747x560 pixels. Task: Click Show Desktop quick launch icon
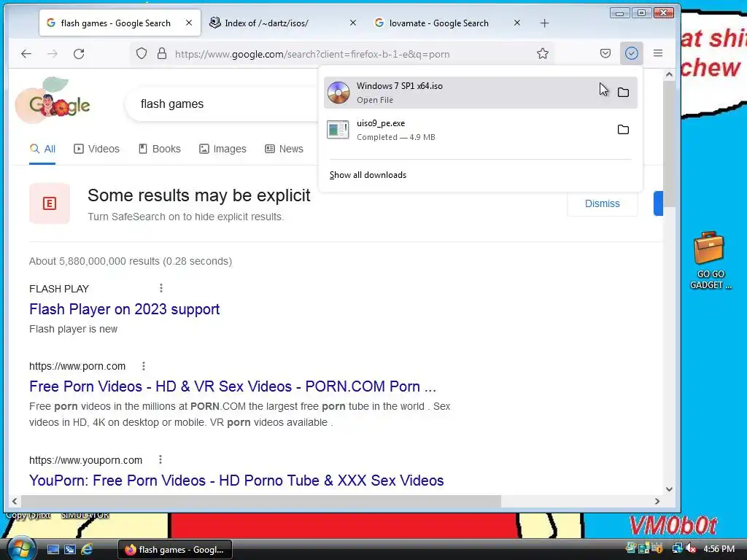click(53, 550)
